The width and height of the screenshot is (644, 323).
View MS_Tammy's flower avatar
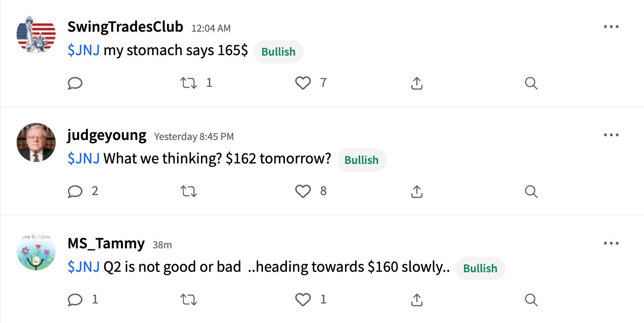(36, 252)
